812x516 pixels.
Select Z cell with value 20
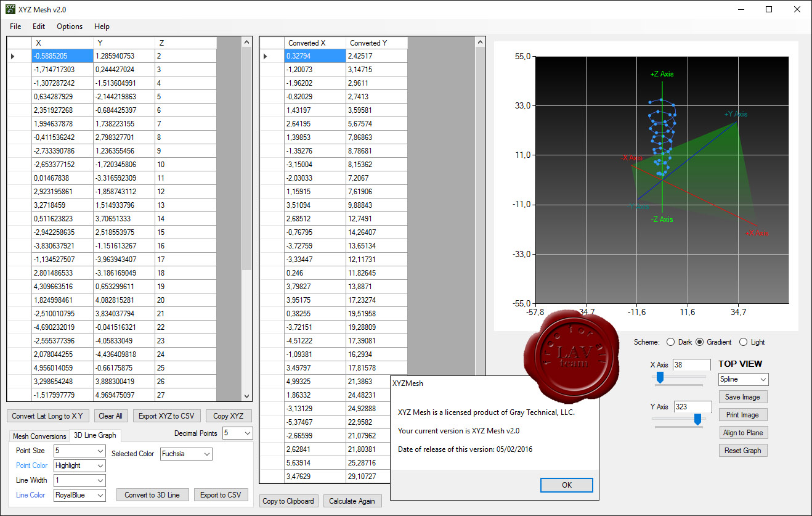[185, 300]
